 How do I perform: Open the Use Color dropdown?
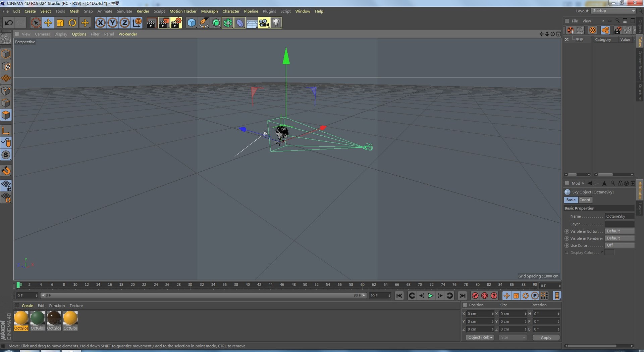(619, 245)
